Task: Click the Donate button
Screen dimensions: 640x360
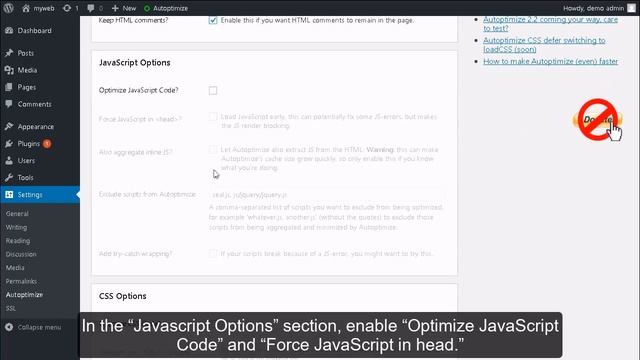Action: 598,120
